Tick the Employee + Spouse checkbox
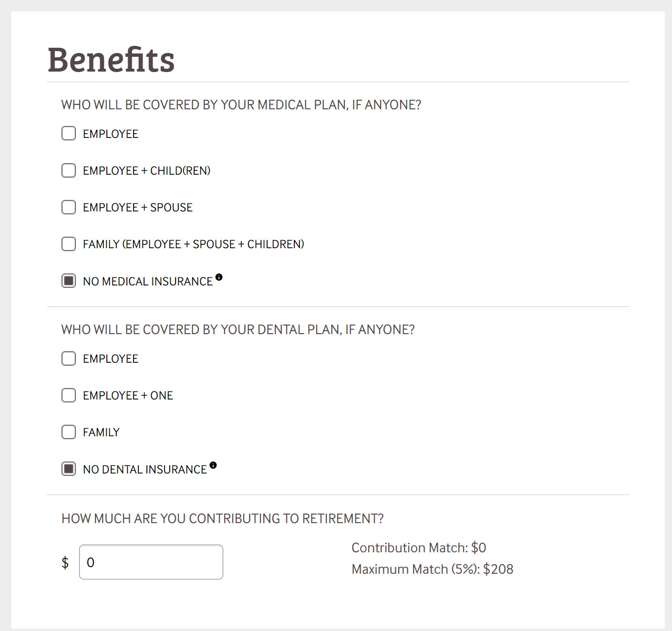The width and height of the screenshot is (672, 631). 69,207
